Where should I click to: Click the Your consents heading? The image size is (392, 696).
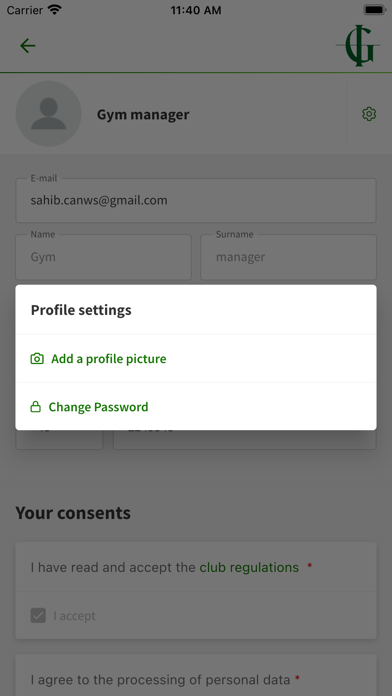coord(73,513)
